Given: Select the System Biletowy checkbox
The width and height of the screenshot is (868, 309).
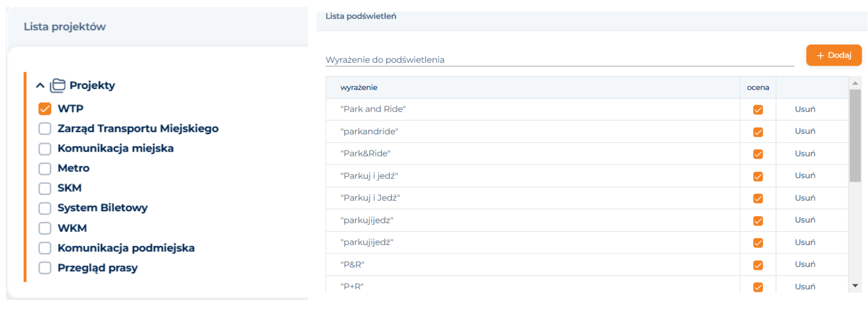Looking at the screenshot, I should click(45, 208).
